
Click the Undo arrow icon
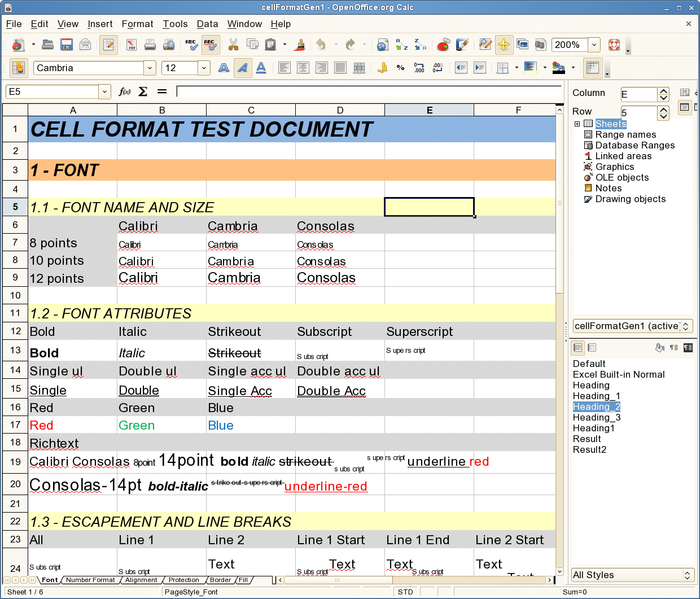pyautogui.click(x=322, y=45)
